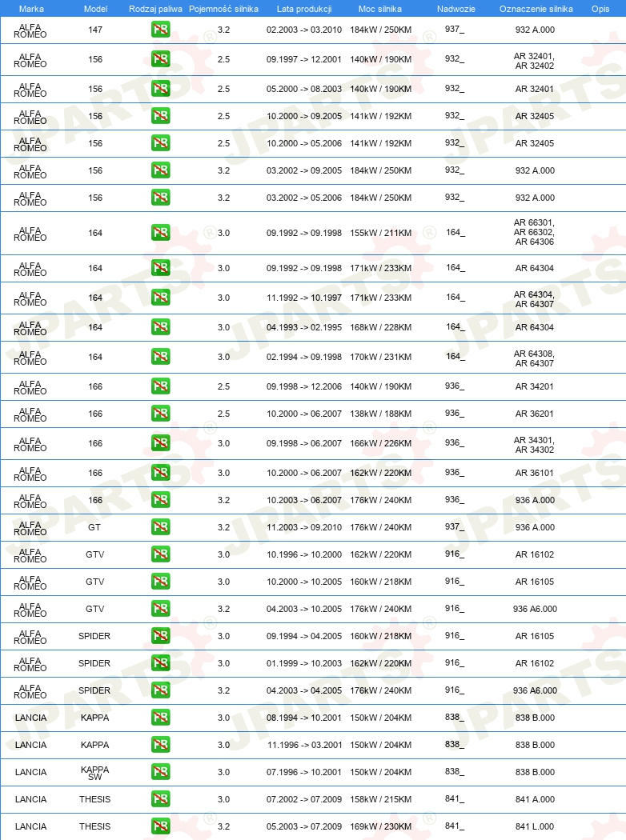Click the Nadwozie column header
This screenshot has height=840, width=626.
[x=456, y=9]
